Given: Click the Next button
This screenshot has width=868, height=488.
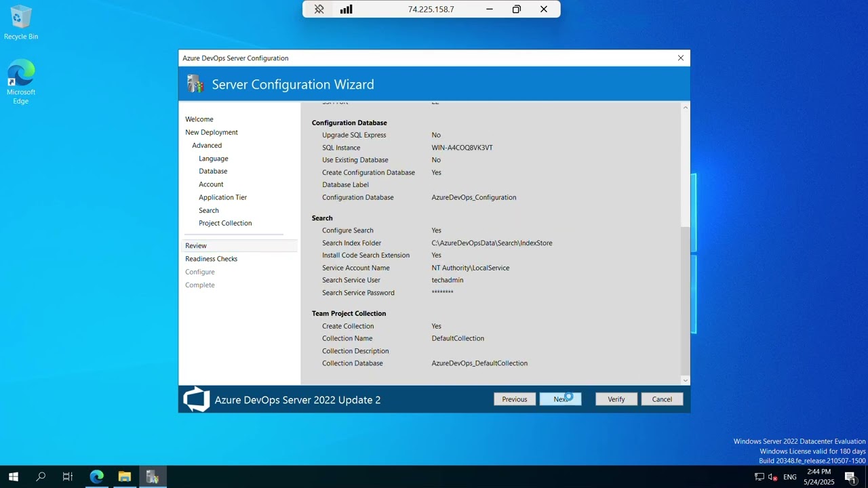Looking at the screenshot, I should pyautogui.click(x=560, y=399).
